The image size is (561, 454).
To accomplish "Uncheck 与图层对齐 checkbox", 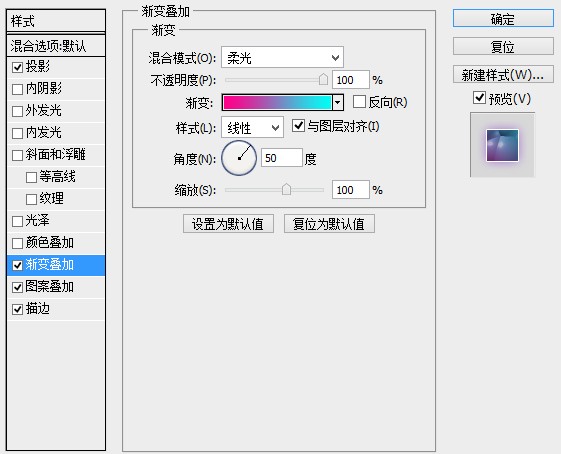I will [x=298, y=126].
